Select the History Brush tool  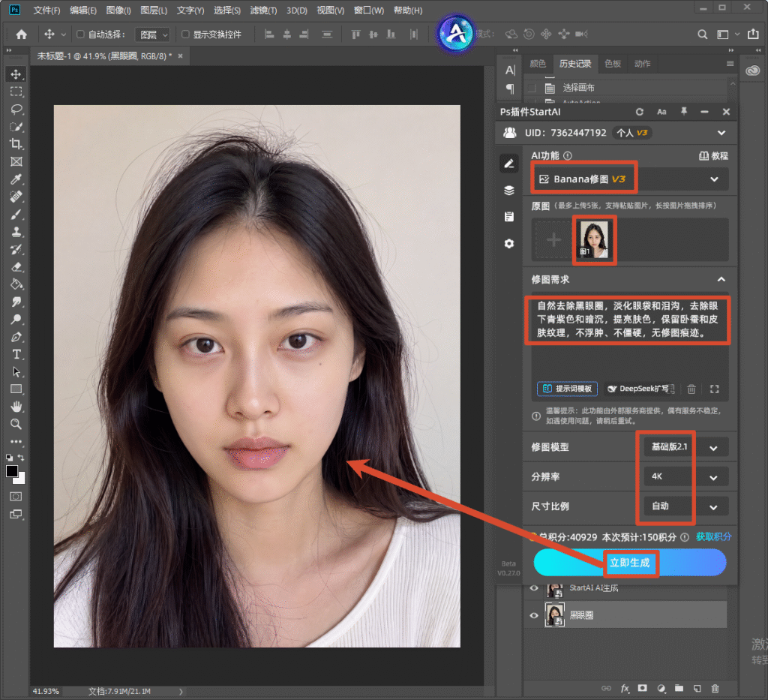tap(16, 249)
